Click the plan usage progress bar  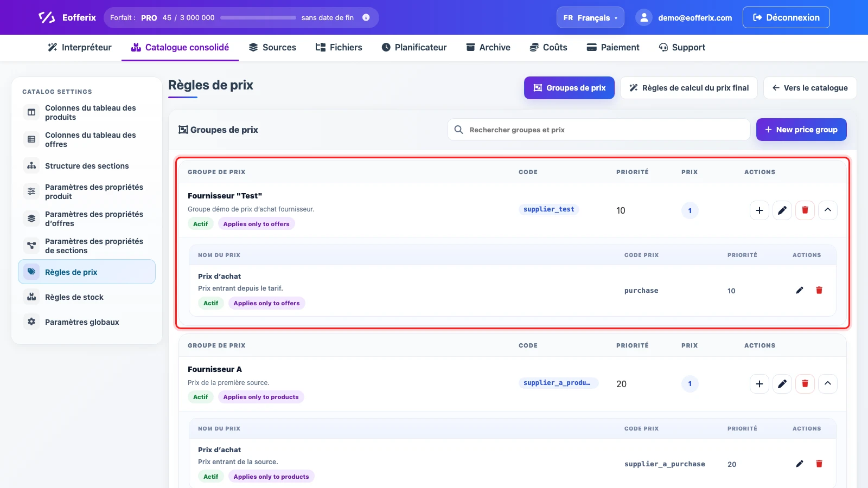[x=258, y=18]
